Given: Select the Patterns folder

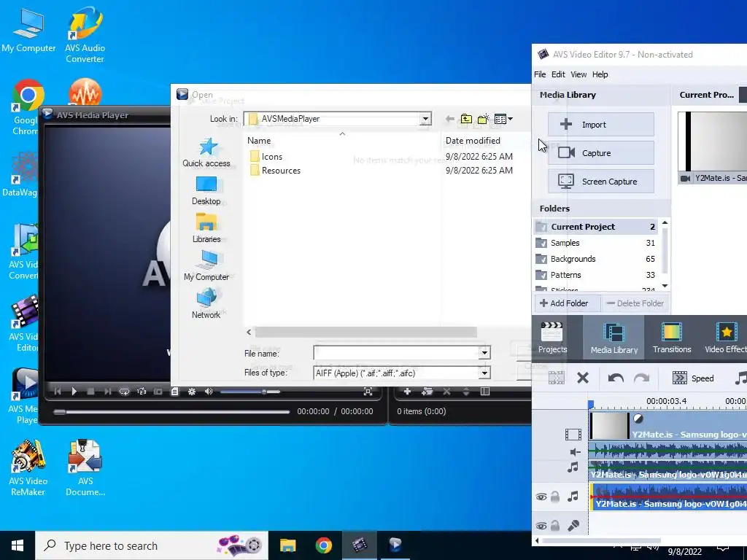Looking at the screenshot, I should pyautogui.click(x=595, y=275).
